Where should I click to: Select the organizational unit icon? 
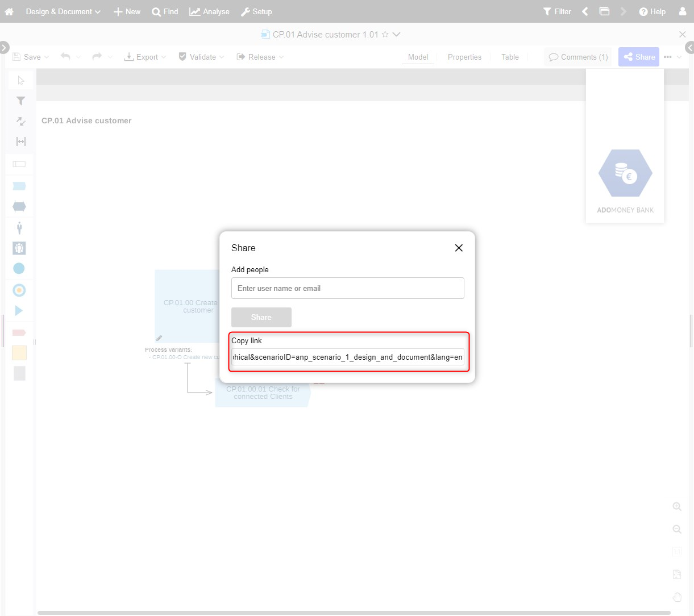point(19,248)
